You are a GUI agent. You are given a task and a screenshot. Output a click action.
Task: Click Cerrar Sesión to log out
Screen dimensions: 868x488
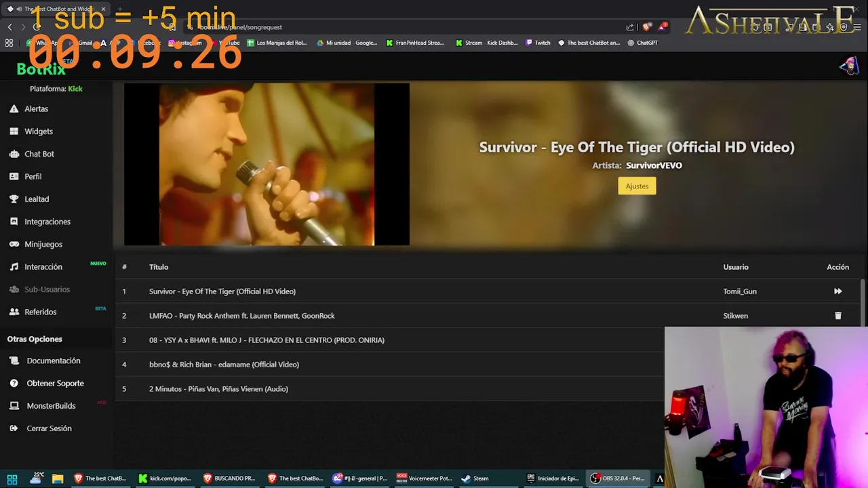[41, 428]
